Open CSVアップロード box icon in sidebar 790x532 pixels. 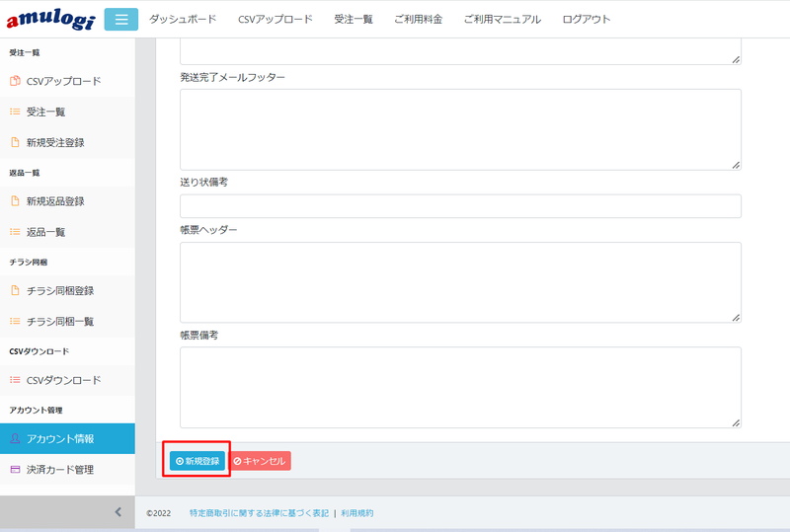(x=15, y=81)
